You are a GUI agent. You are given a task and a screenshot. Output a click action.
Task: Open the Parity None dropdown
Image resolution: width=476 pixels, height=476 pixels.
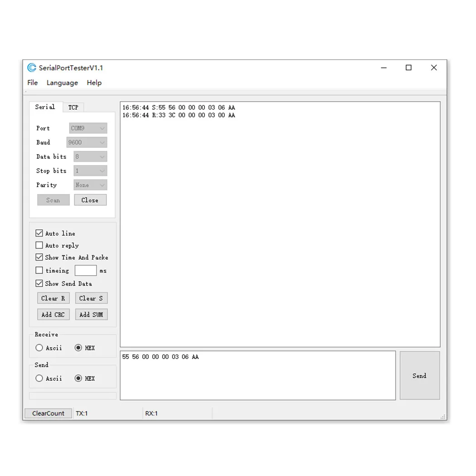click(x=91, y=185)
